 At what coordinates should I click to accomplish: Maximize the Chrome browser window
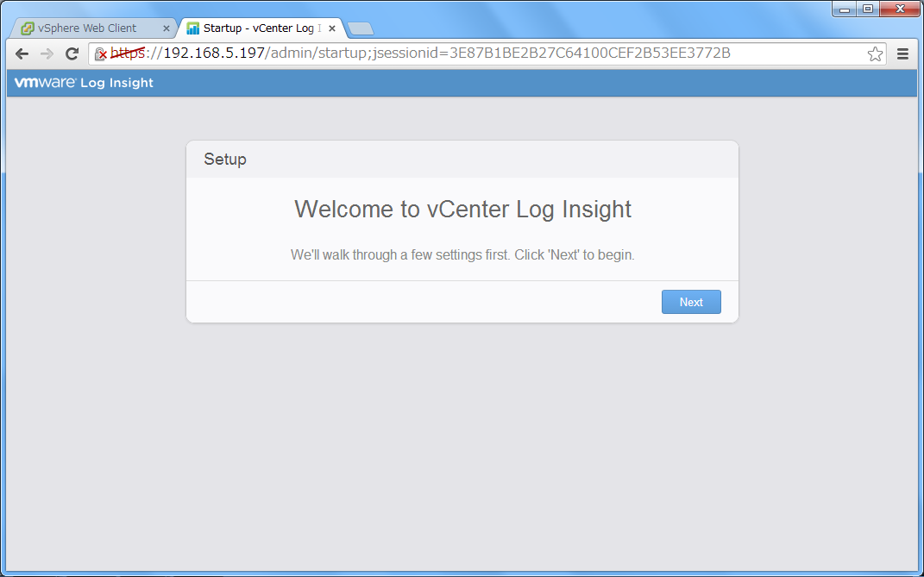point(867,9)
